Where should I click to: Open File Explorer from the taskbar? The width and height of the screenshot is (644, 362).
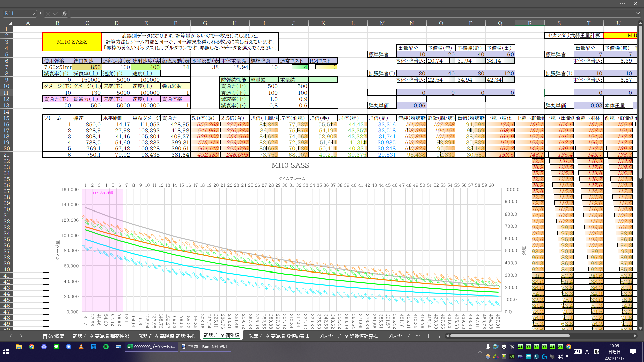coord(19,347)
